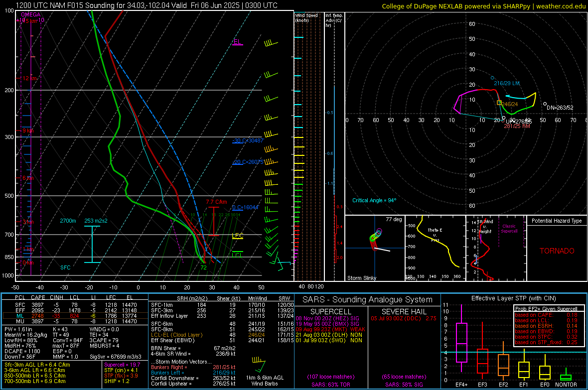588x390 pixels.
Task: Click the SARS: 58% SIG result
Action: (404, 385)
